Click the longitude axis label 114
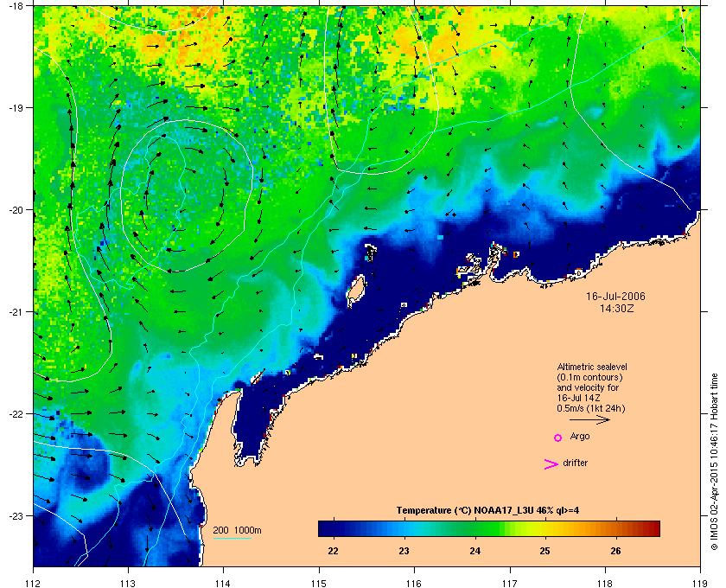 223,583
